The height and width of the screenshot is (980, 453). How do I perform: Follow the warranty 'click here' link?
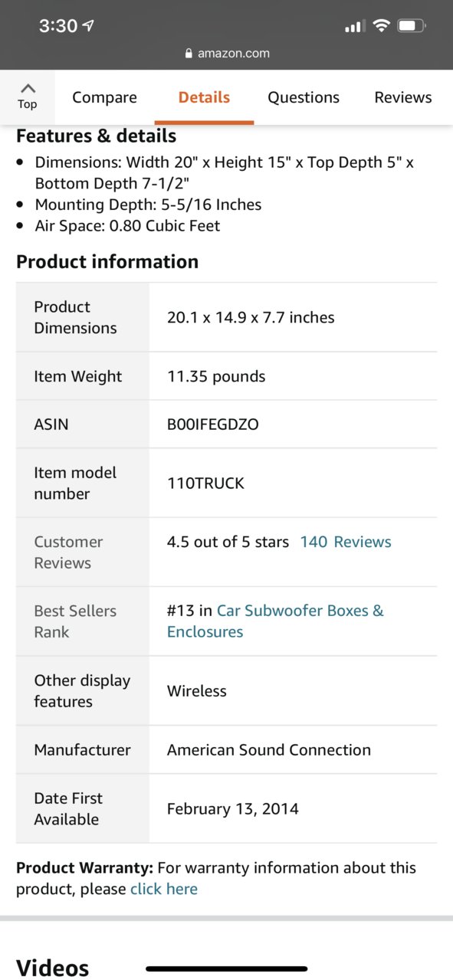pyautogui.click(x=164, y=889)
